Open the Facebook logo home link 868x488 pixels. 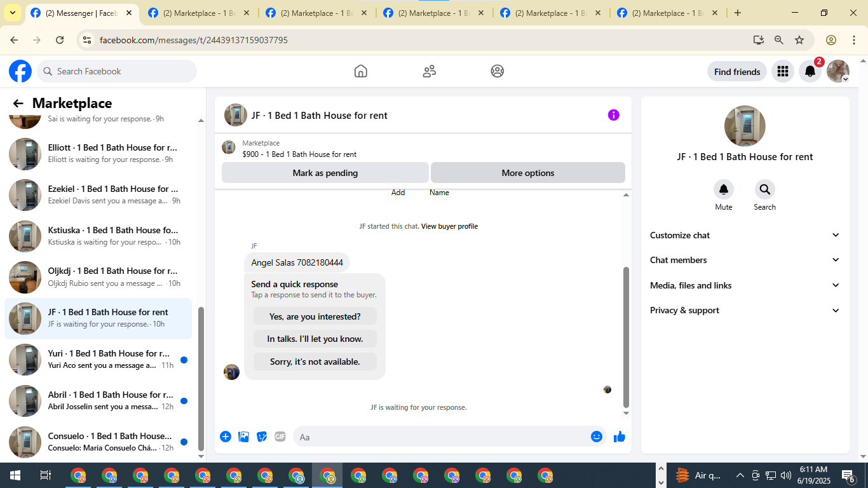coord(20,71)
